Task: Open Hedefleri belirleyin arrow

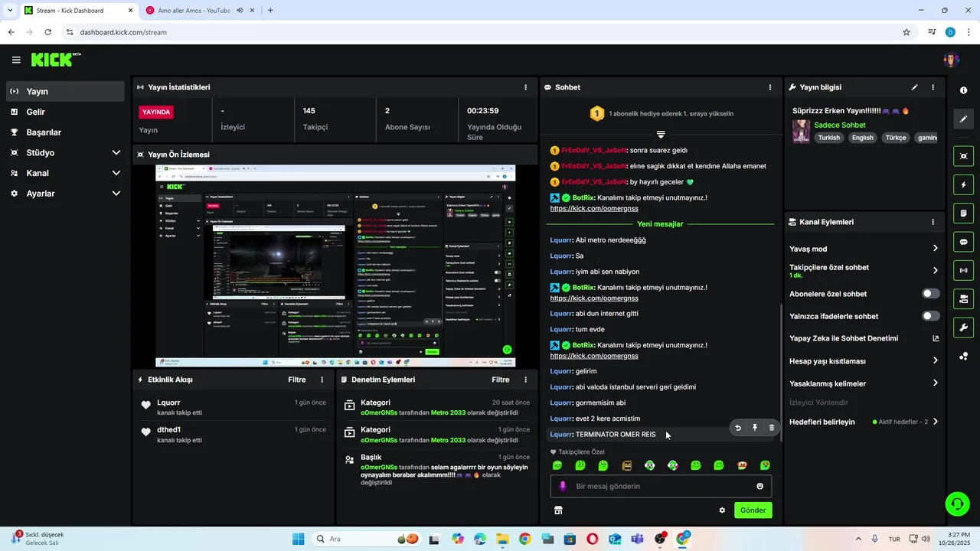Action: coord(935,422)
